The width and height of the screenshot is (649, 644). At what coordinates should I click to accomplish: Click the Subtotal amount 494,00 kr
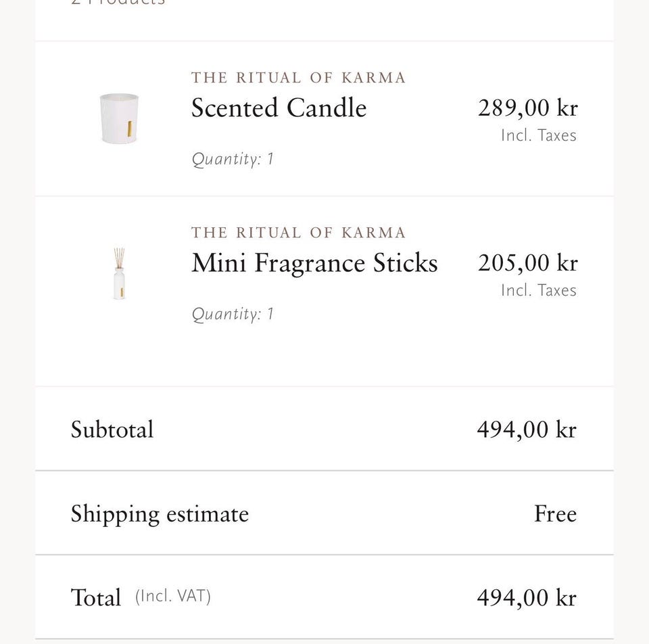coord(527,429)
